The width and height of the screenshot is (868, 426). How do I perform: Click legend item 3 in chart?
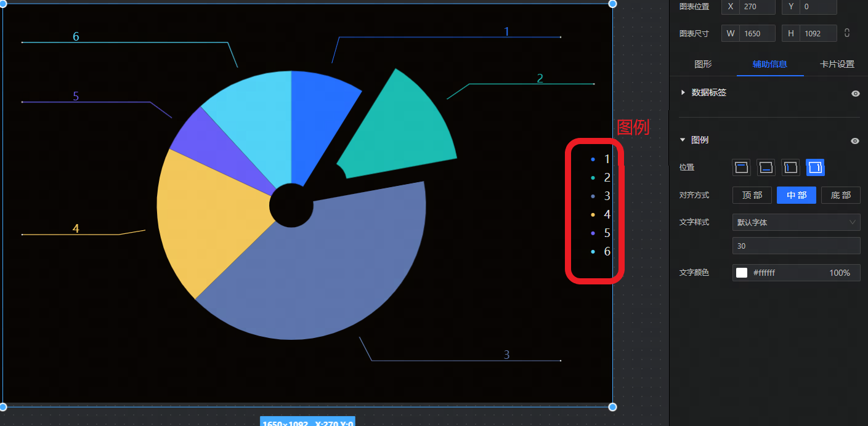tap(601, 196)
